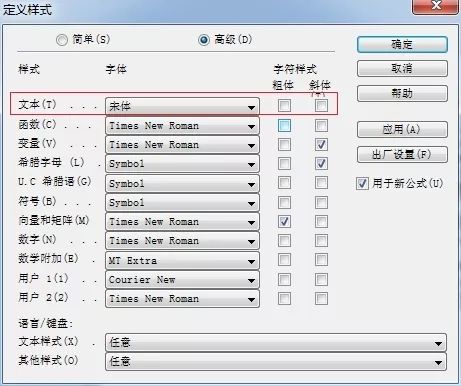Click the 应用(A) button
The image size is (461, 386).
[x=402, y=129]
